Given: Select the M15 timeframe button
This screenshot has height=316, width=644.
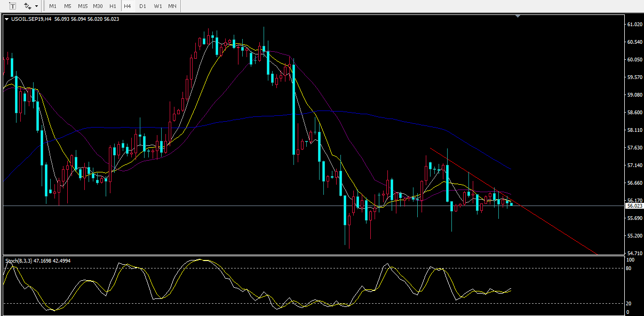Looking at the screenshot, I should point(83,6).
